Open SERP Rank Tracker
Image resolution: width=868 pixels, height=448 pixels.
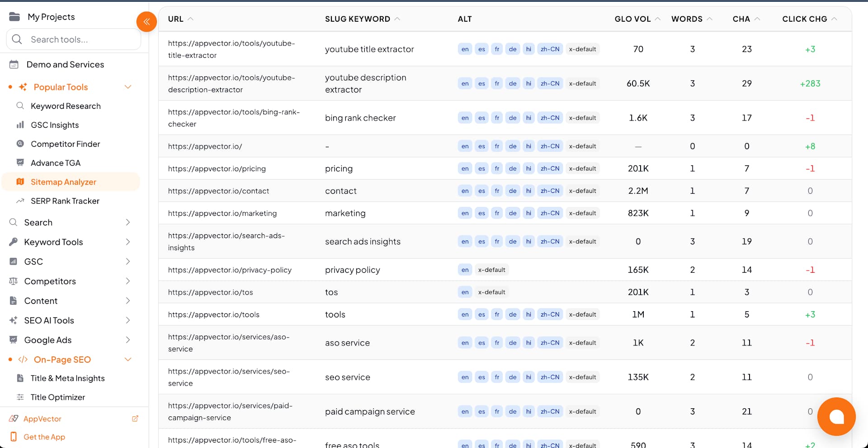coord(65,201)
